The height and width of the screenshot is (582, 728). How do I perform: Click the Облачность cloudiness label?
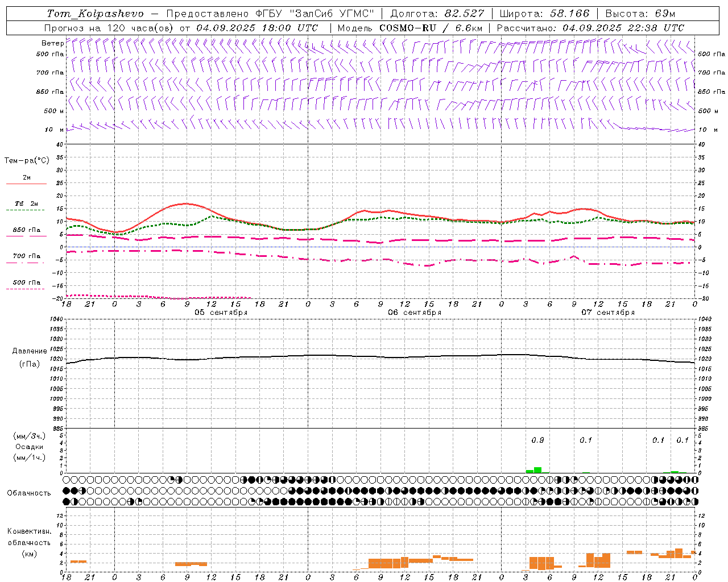[29, 493]
